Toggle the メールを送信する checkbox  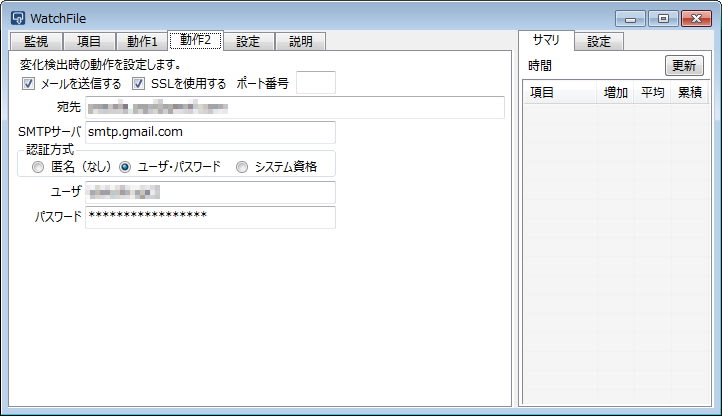point(28,83)
